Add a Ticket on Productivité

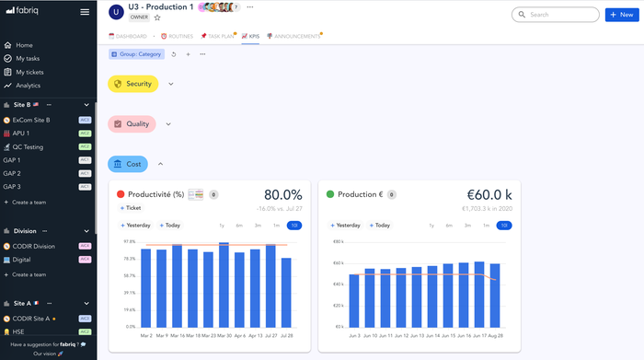point(131,208)
